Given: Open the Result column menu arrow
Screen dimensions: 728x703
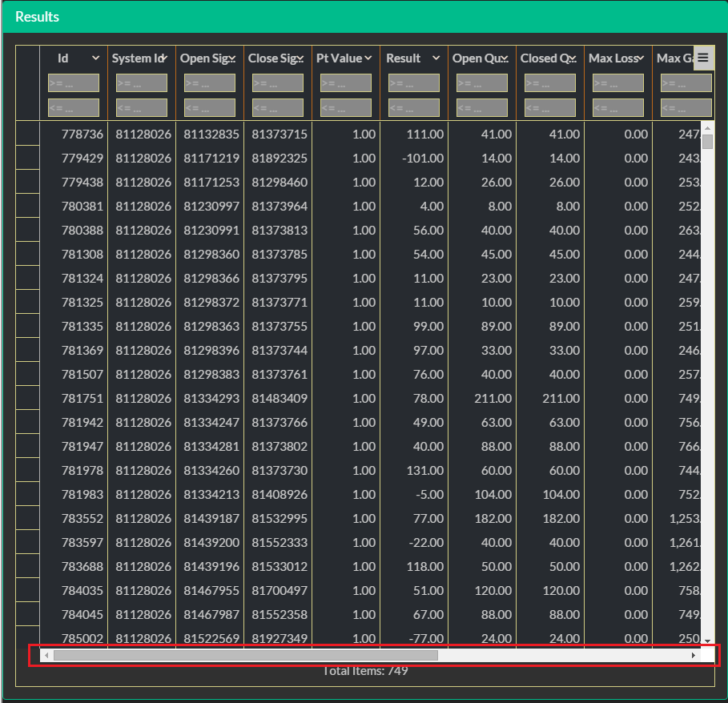Looking at the screenshot, I should [436, 58].
